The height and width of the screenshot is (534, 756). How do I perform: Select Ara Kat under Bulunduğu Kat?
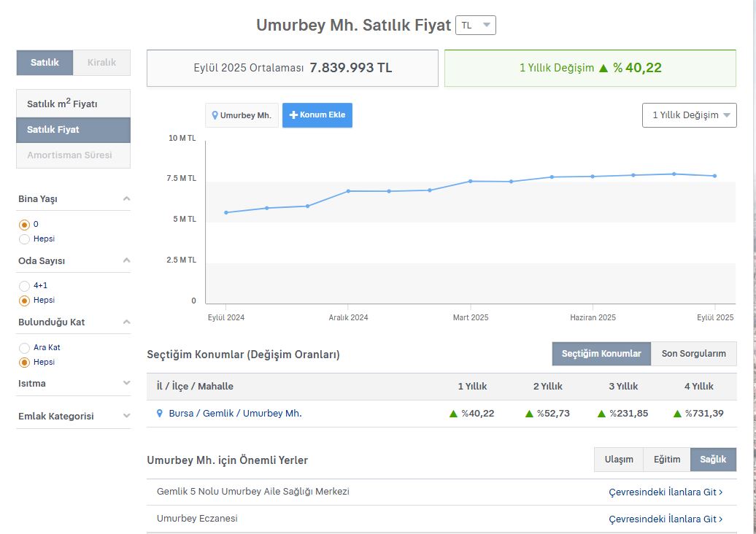(x=23, y=347)
